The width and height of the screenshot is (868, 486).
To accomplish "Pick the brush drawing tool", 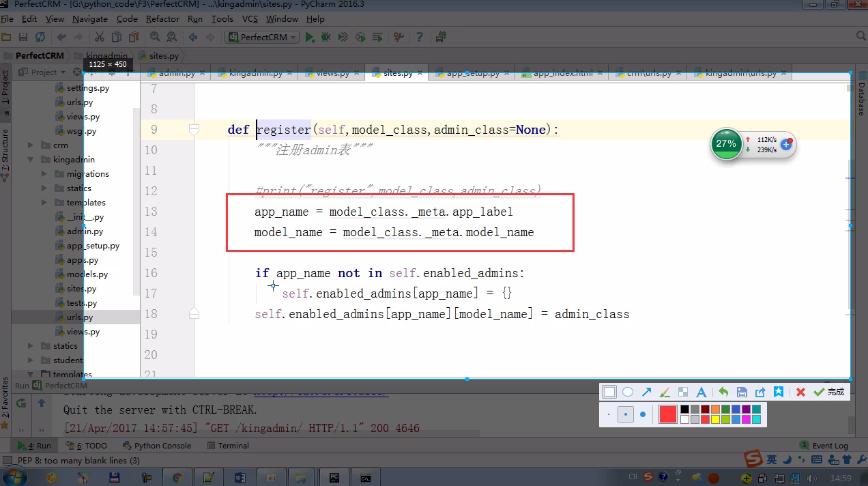I will coord(665,392).
